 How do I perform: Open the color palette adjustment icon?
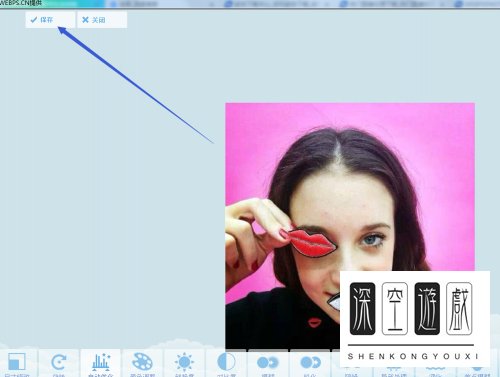[x=142, y=363]
